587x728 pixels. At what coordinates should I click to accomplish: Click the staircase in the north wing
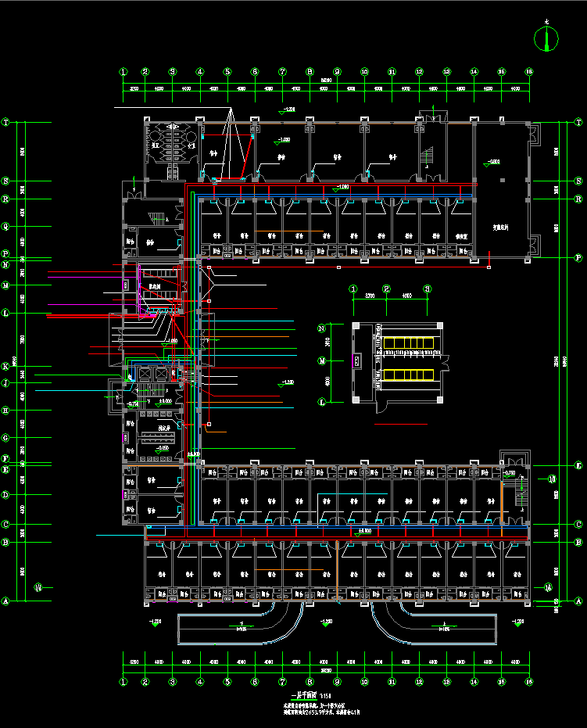pyautogui.click(x=426, y=158)
